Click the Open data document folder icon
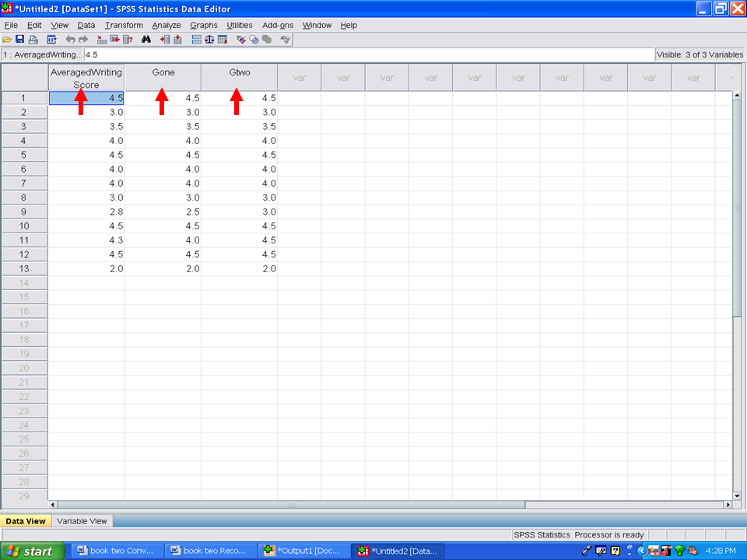Image resolution: width=747 pixels, height=560 pixels. pyautogui.click(x=7, y=39)
